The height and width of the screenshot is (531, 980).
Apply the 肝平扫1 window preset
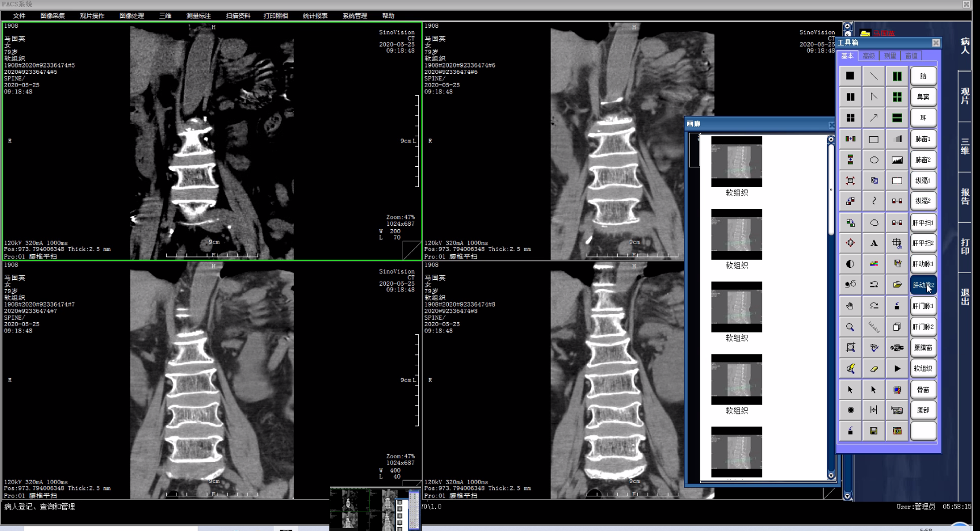tap(923, 223)
